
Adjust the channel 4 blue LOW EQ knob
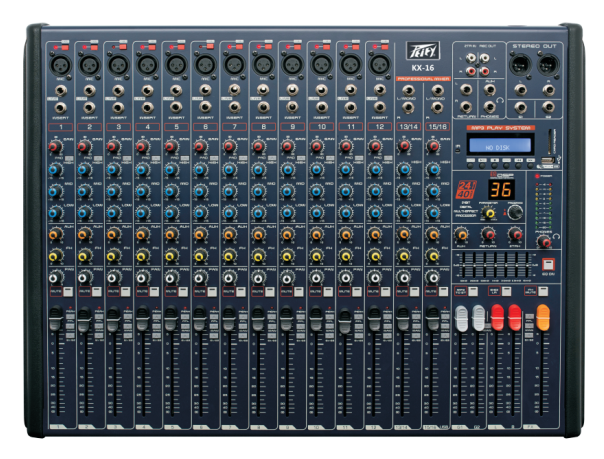click(x=142, y=212)
